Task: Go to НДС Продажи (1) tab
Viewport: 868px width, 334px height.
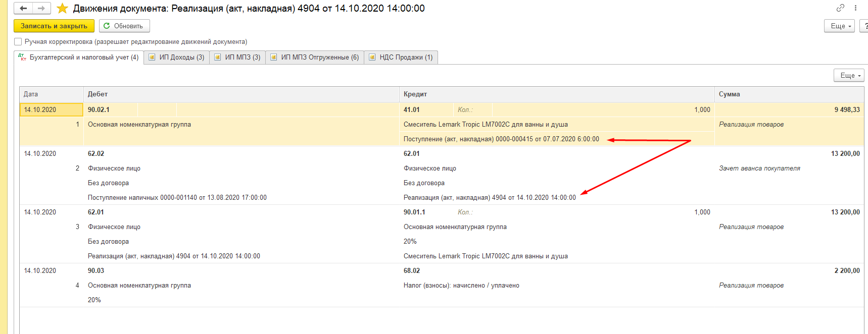Action: click(401, 58)
